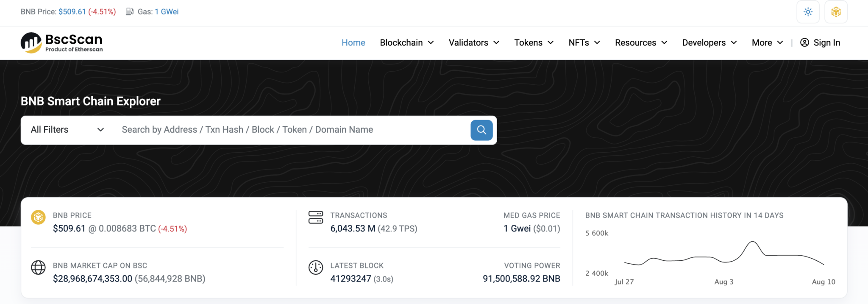Screen dimensions: 868x304
Task: Click the peak of the transaction history chart
Action: [x=752, y=242]
